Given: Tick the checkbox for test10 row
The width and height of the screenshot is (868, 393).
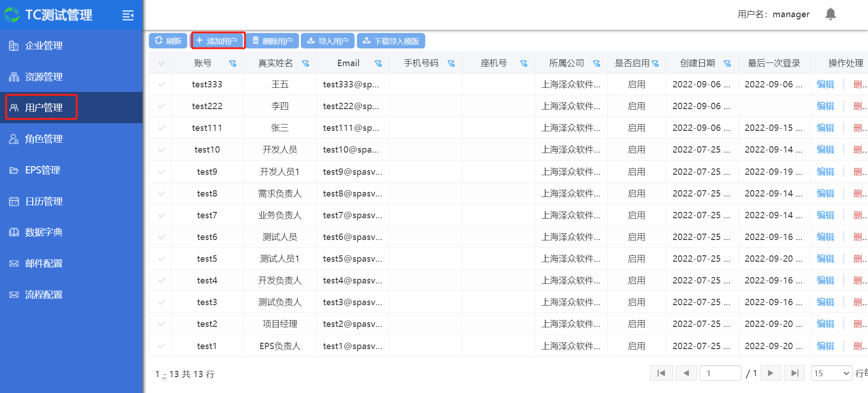Looking at the screenshot, I should [x=161, y=150].
